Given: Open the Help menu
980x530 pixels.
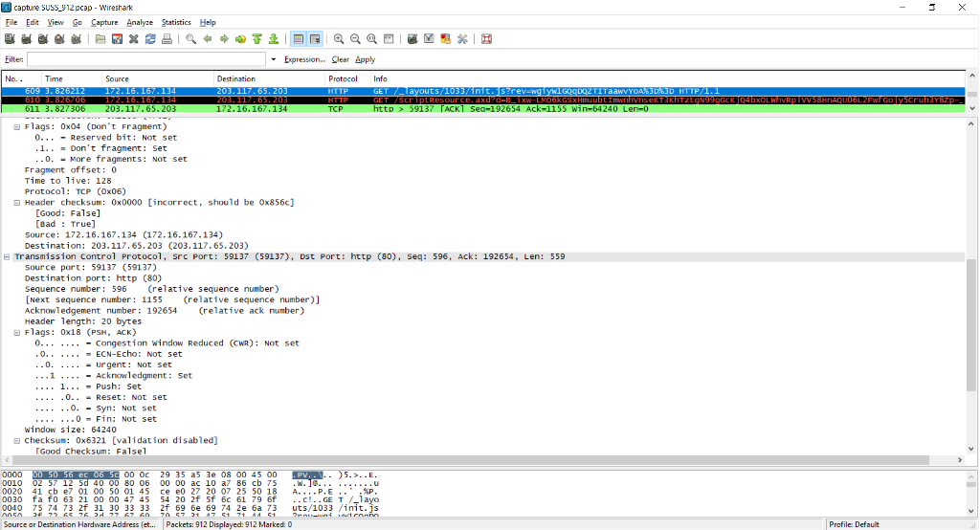Looking at the screenshot, I should tap(208, 22).
